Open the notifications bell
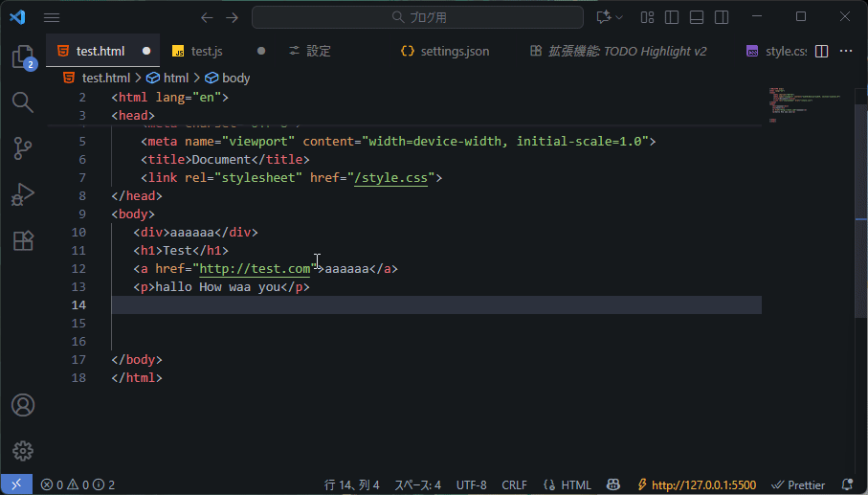The image size is (868, 495). coord(848,485)
